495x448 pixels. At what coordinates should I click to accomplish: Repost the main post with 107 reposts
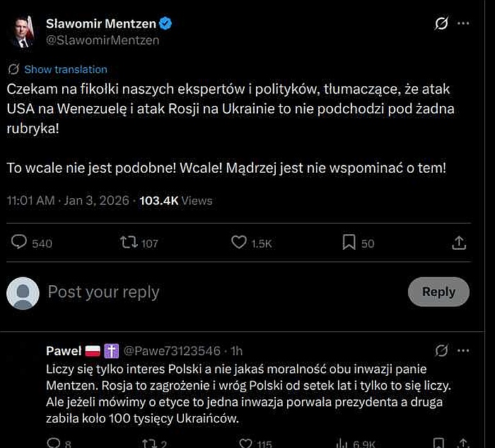129,243
